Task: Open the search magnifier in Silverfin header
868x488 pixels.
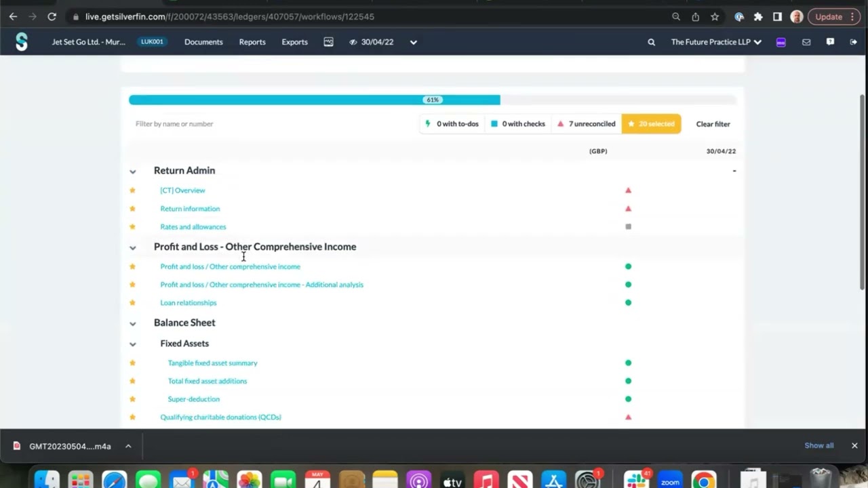Action: tap(651, 42)
